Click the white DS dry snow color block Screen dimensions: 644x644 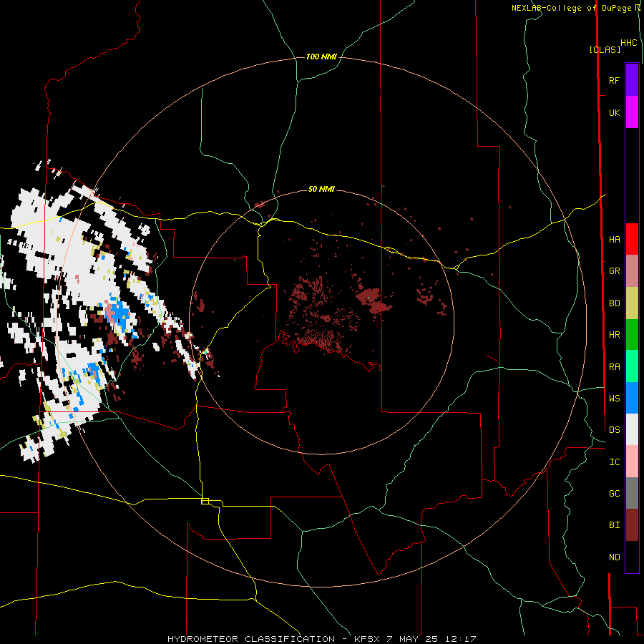(632, 429)
